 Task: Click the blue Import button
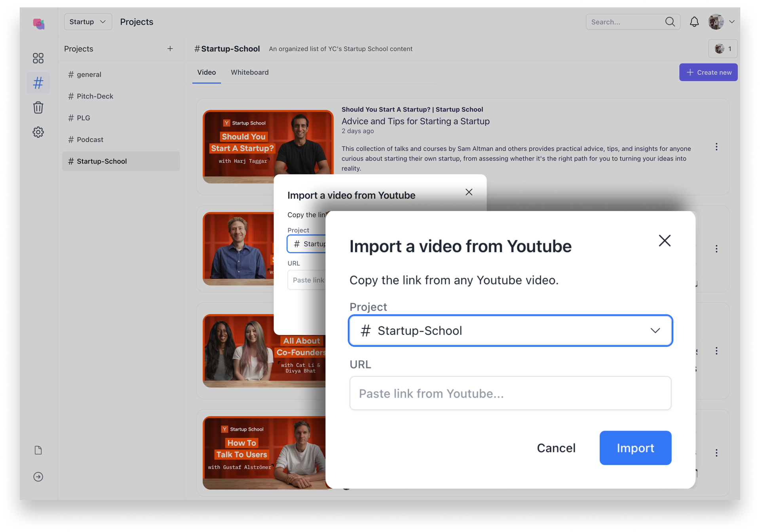click(635, 448)
